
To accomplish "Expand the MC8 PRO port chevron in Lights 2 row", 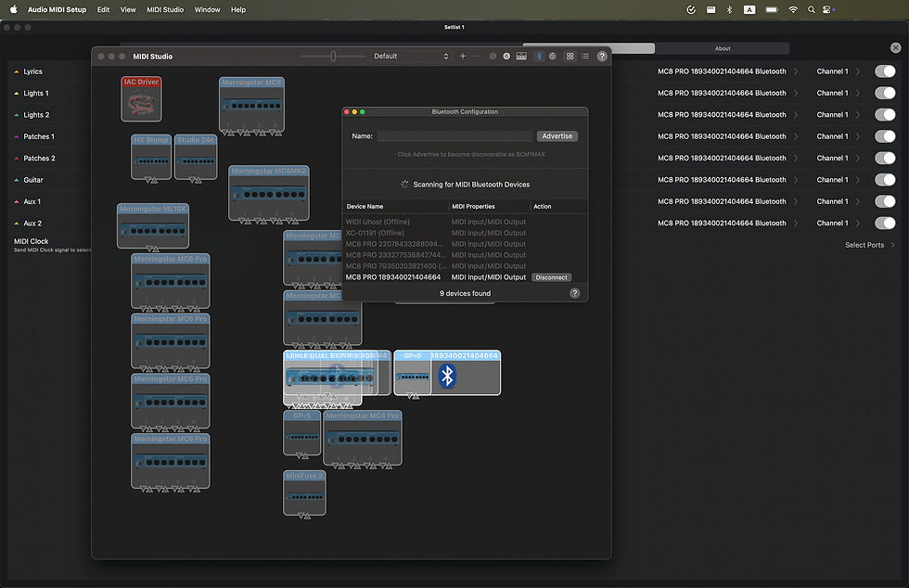I will [796, 115].
